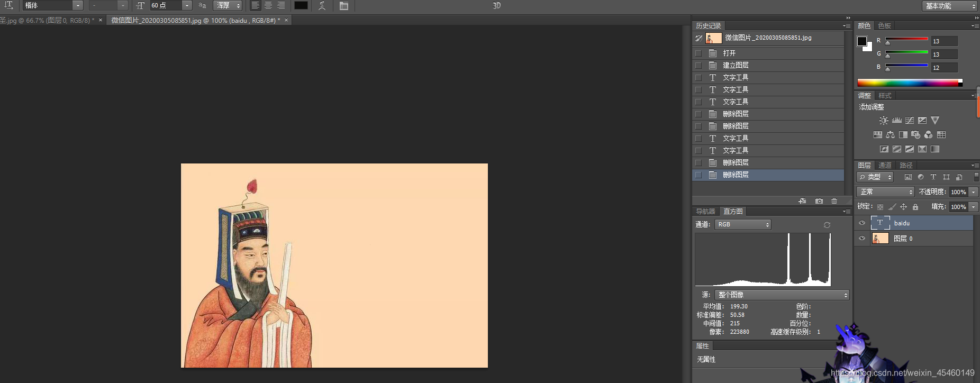Add Hue/Saturation adjustment

[x=877, y=135]
